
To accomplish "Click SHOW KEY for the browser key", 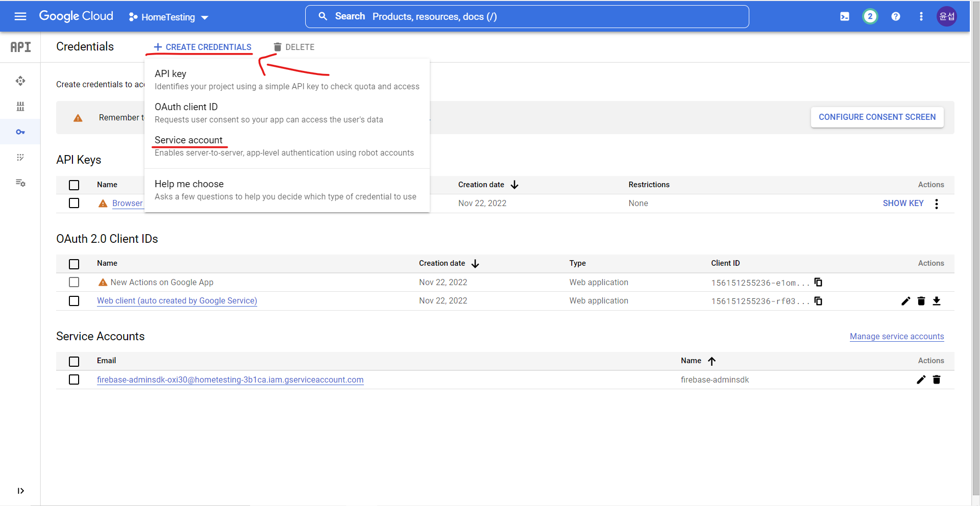I will coord(903,203).
